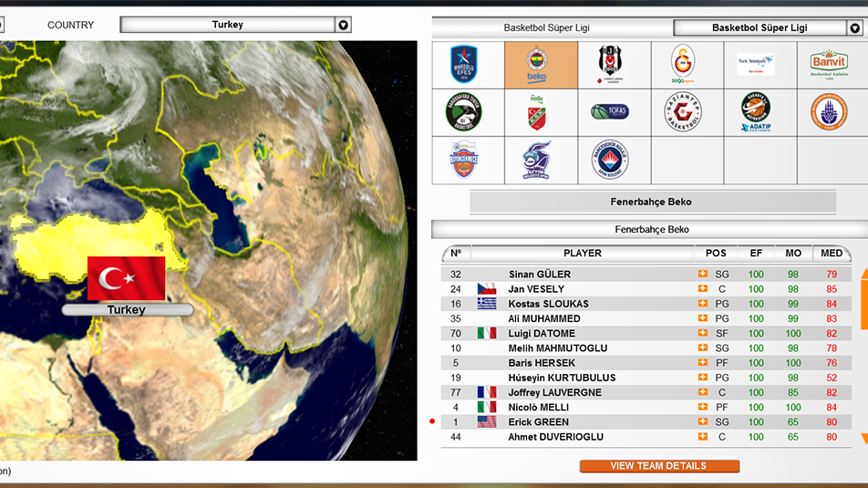
Task: Click the Turkish flag on the map
Action: pyautogui.click(x=126, y=278)
